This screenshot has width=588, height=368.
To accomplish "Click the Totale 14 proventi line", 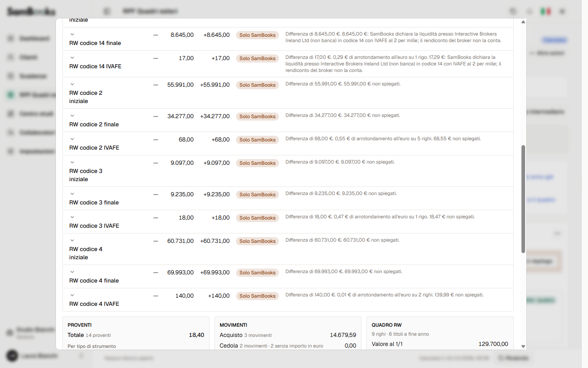I will [x=136, y=335].
